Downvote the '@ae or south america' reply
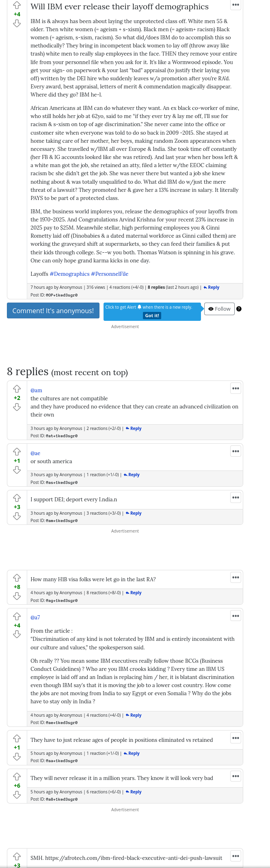This screenshot has width=270, height=868. pyautogui.click(x=17, y=470)
